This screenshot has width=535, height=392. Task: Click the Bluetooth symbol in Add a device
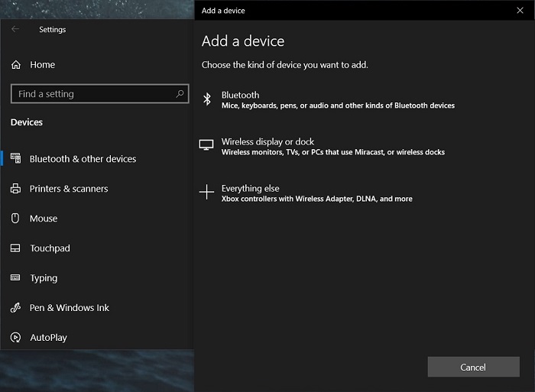tap(206, 99)
